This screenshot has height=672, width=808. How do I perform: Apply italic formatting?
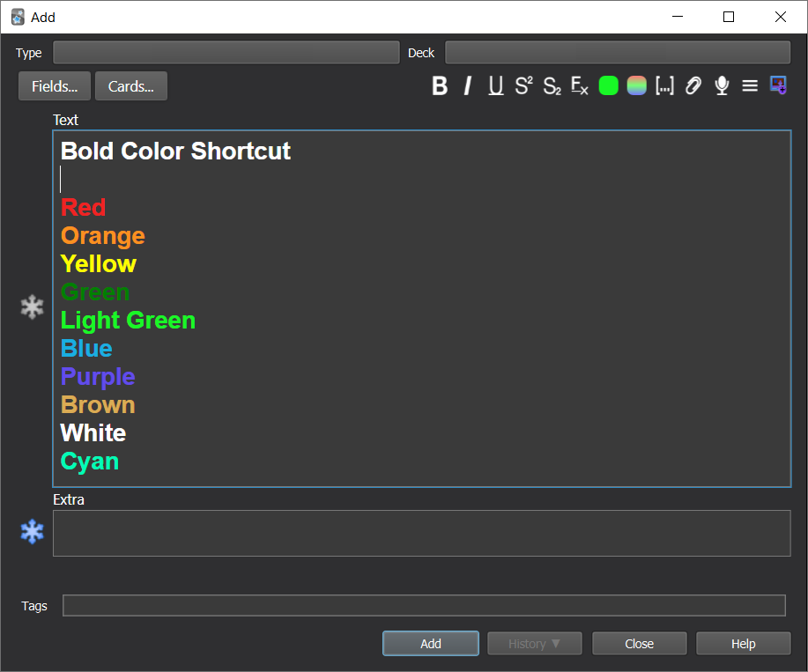point(468,85)
